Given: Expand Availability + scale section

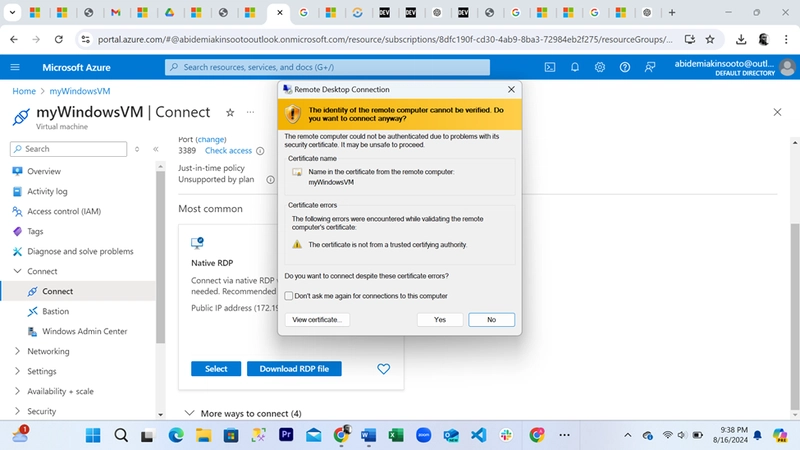Looking at the screenshot, I should (17, 391).
